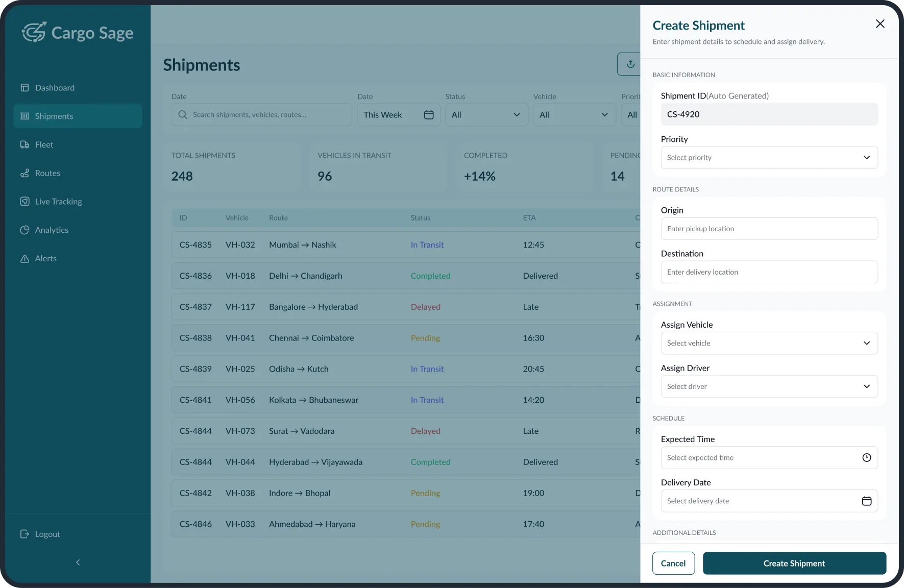Select Routes from the navigation menu
Image resolution: width=904 pixels, height=588 pixels.
click(47, 173)
